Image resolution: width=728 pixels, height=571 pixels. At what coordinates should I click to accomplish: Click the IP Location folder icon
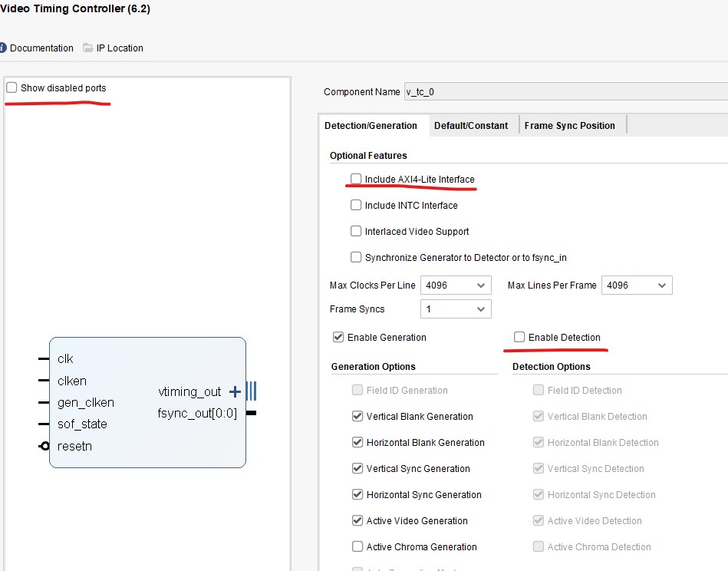click(88, 48)
